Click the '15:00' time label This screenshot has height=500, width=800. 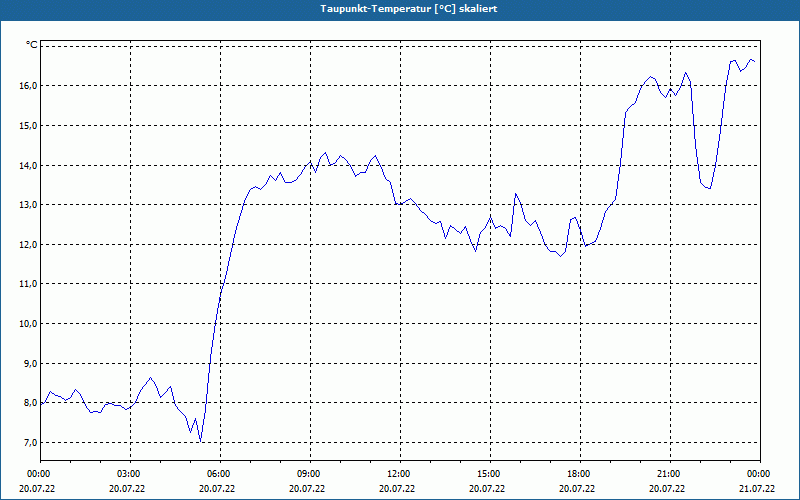tap(489, 474)
